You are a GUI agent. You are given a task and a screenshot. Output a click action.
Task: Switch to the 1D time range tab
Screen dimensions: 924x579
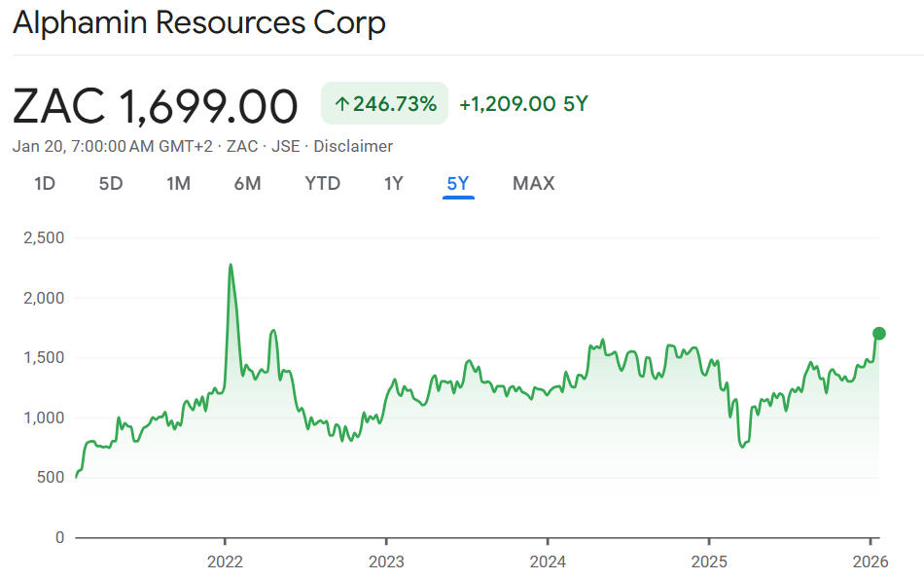pyautogui.click(x=45, y=183)
